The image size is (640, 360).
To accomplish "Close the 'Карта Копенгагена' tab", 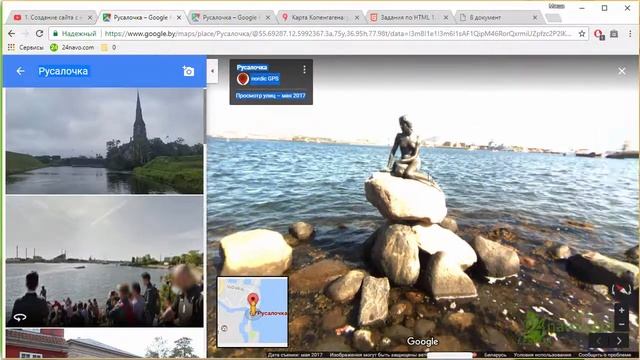I will click(357, 18).
